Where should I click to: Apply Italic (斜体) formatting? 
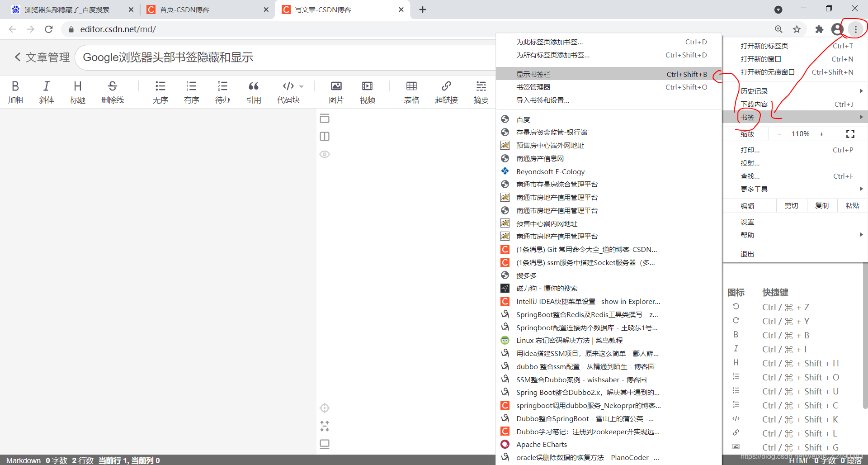[x=47, y=92]
